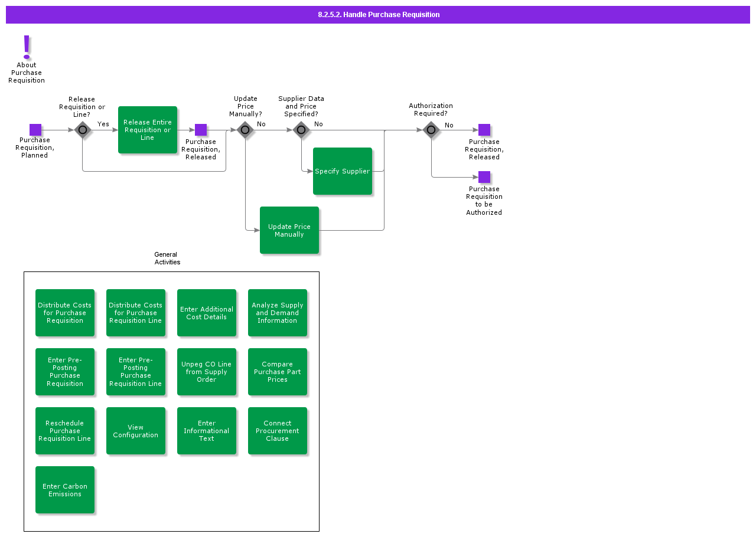Image resolution: width=756 pixels, height=537 pixels.
Task: Click the No label beside Update Price Manually gateway
Action: click(x=261, y=125)
